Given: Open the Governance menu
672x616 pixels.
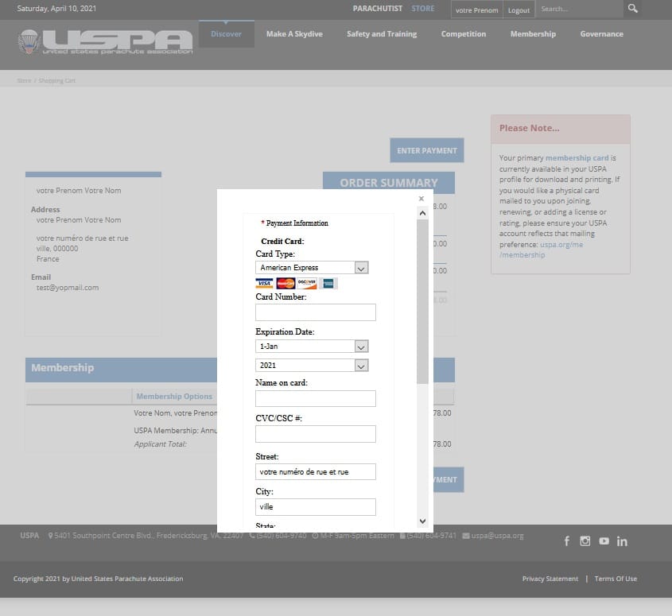Looking at the screenshot, I should 601,34.
